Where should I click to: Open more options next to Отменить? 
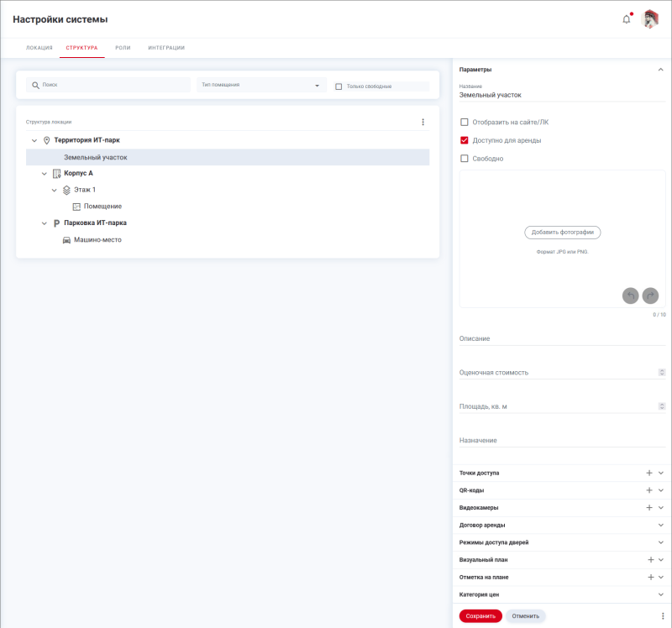pyautogui.click(x=663, y=615)
